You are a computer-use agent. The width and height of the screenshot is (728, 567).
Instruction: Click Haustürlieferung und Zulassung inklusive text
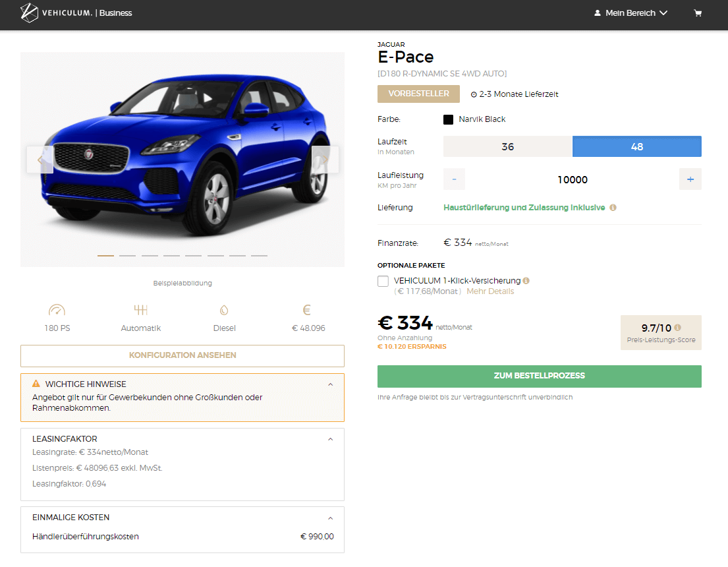click(x=524, y=208)
